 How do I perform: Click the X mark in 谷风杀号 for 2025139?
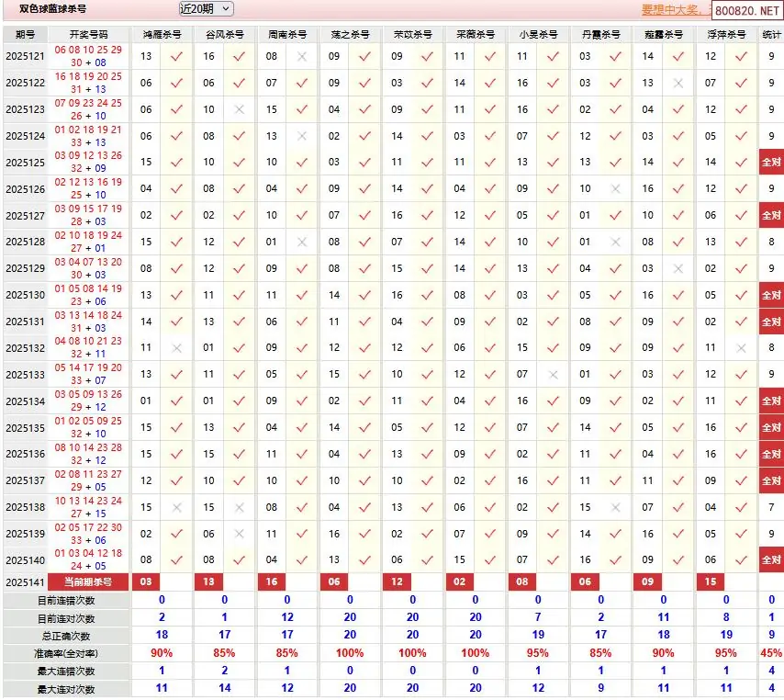pos(240,534)
